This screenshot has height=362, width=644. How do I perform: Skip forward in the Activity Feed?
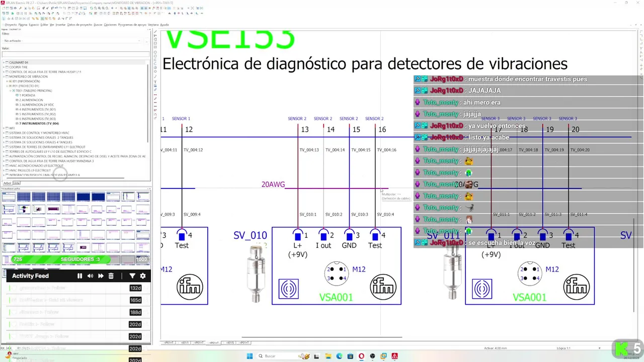coord(101,276)
